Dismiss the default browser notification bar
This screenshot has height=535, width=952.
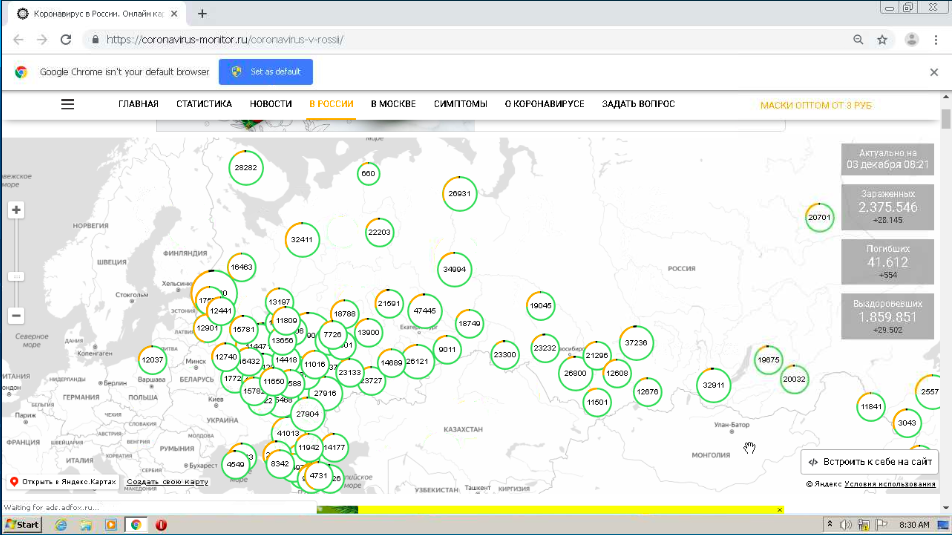pyautogui.click(x=934, y=72)
